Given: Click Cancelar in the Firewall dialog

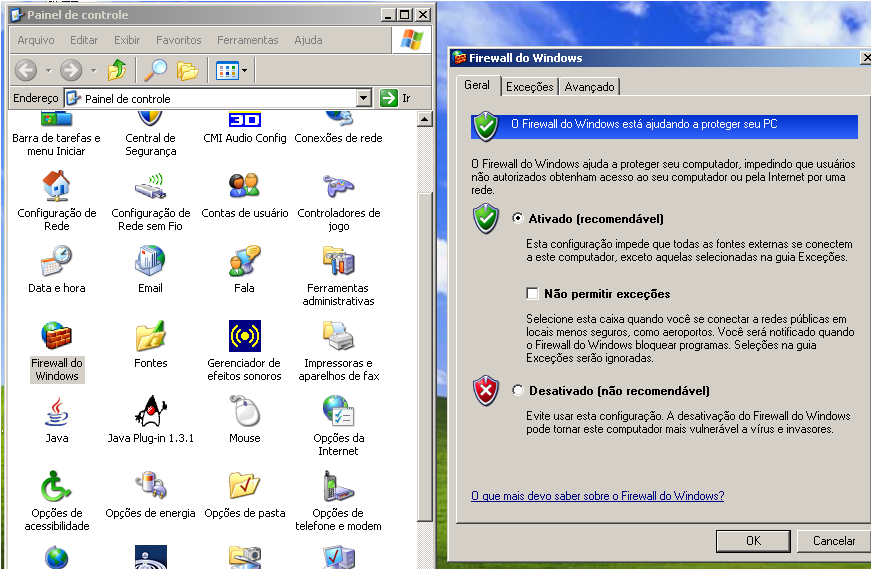Looking at the screenshot, I should point(834,541).
